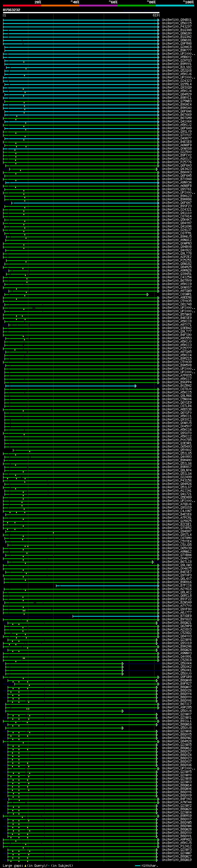Click hit label UniRef100_B9H2H6
This screenshot has width=197, height=868.
(177, 647)
